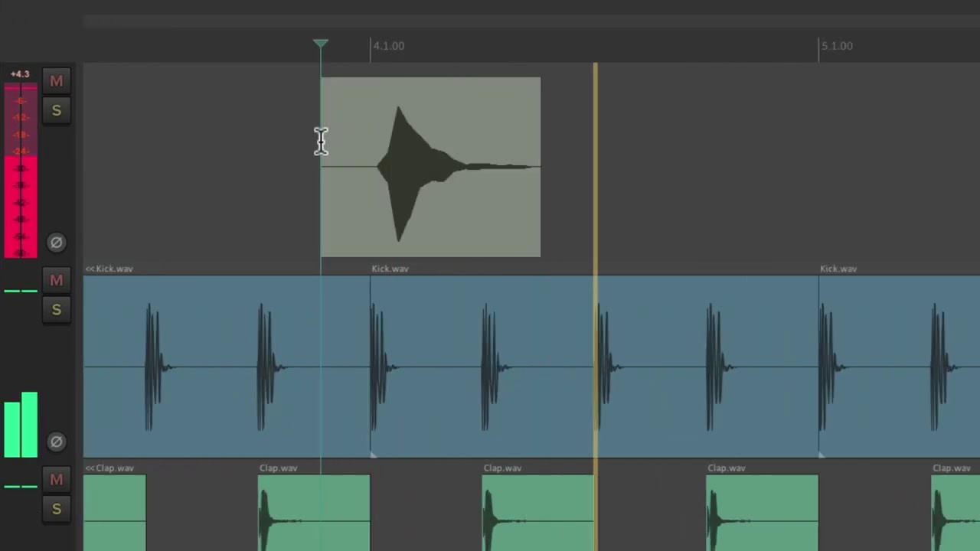This screenshot has width=980, height=551.
Task: Mute the Kick.wav track
Action: tap(56, 280)
